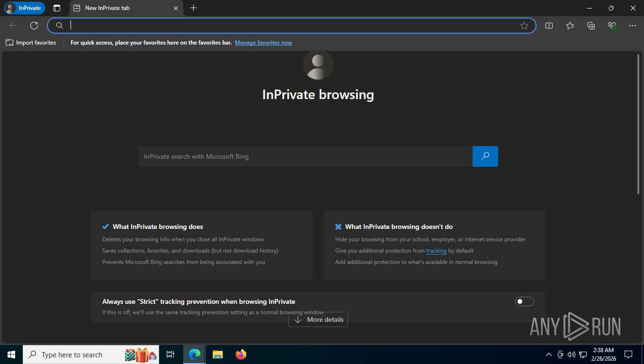Show hidden system tray icons
The image size is (644, 364).
549,355
